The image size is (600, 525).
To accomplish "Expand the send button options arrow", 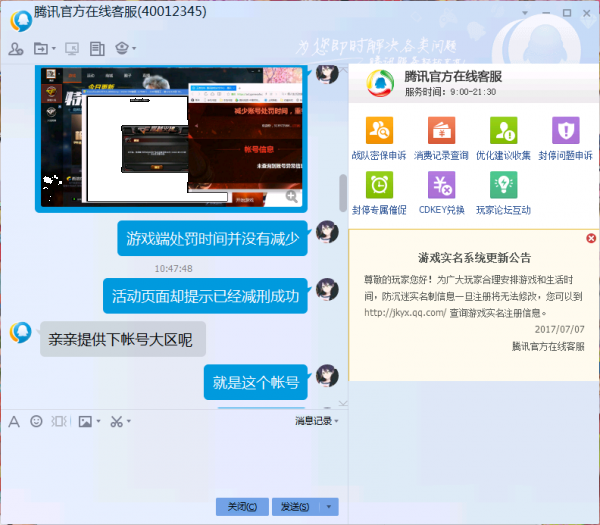I will point(329,507).
